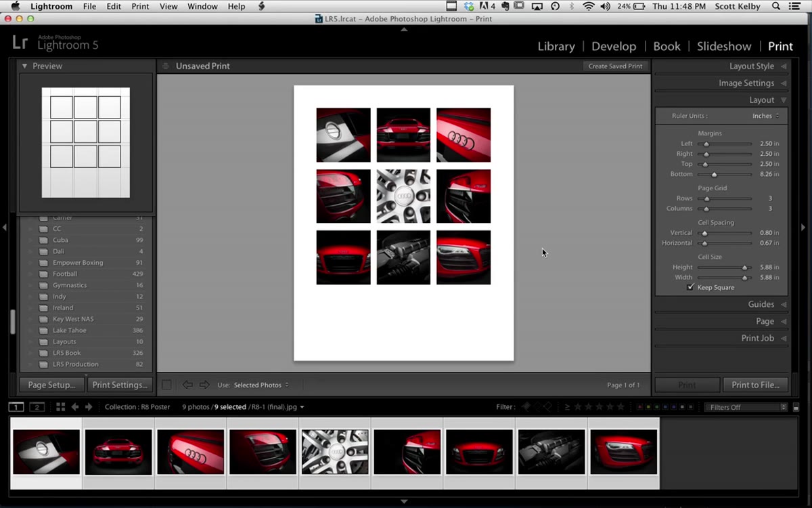Open the View menu
812x508 pixels.
[x=168, y=6]
